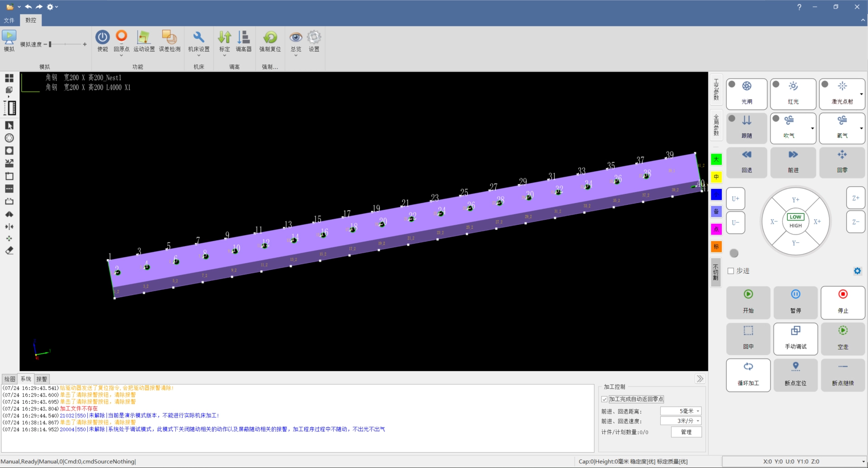This screenshot has width=868, height=468.
Task: Toggle the 步进 step checkbox
Action: (730, 271)
